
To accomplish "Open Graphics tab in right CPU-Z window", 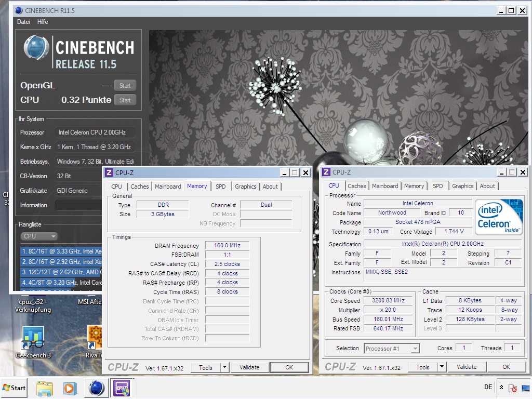I will (462, 187).
